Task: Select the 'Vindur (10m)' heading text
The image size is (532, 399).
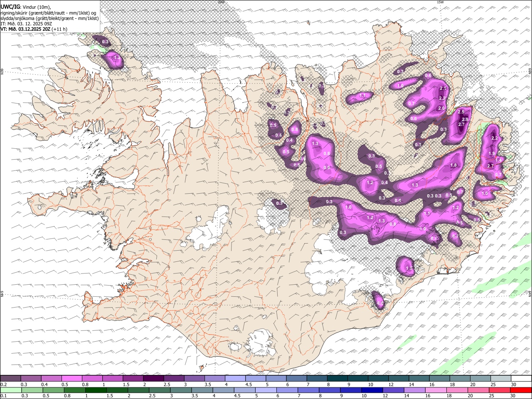Action: [36, 7]
